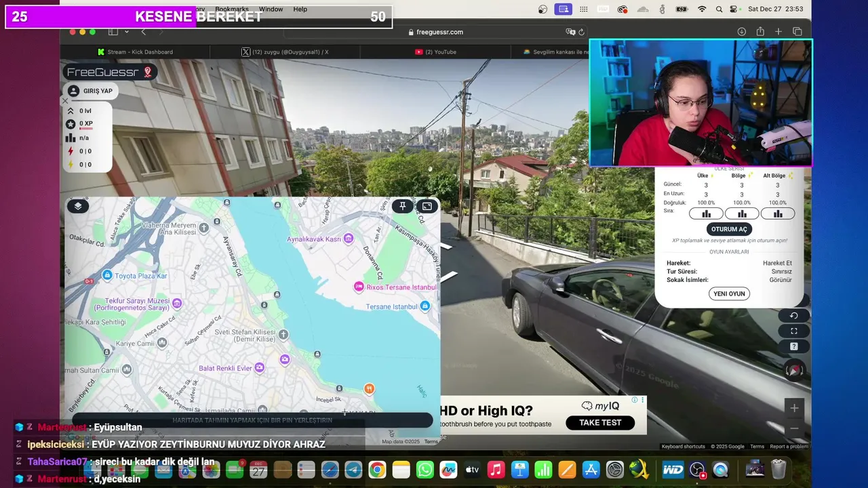The image size is (868, 488).
Task: Go back in Safari
Action: pyautogui.click(x=143, y=32)
